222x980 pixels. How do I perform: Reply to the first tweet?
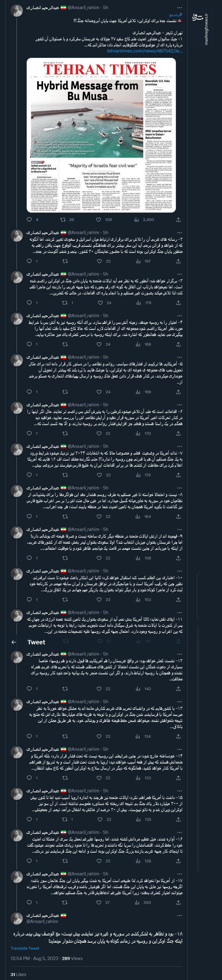[29, 220]
